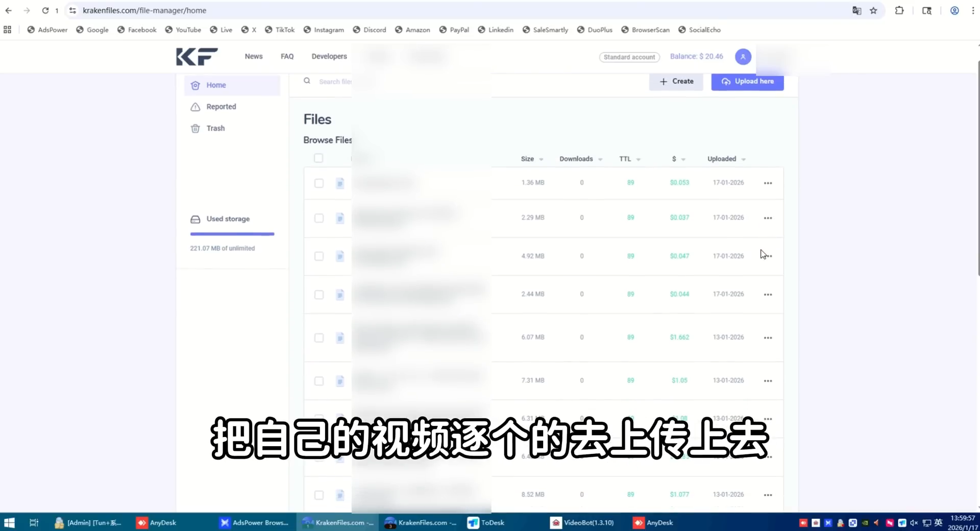980x531 pixels.
Task: Open Task View on taskbar
Action: pos(34,522)
